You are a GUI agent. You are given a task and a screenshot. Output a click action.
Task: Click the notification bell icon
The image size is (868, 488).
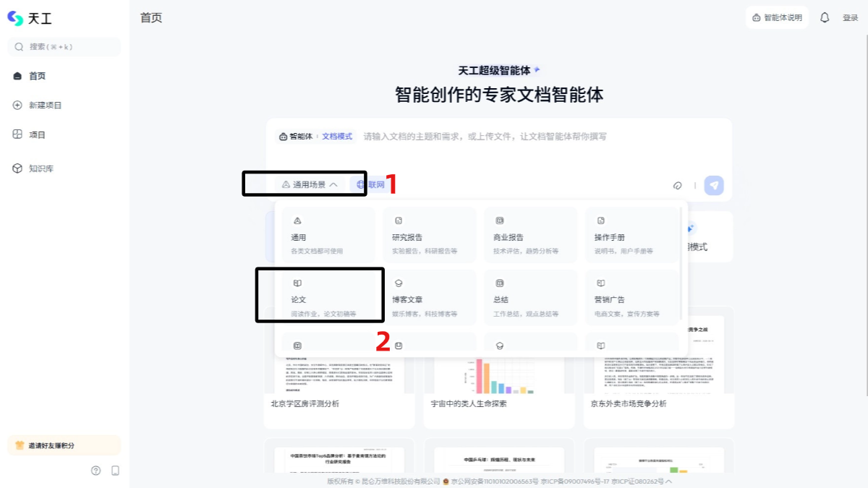[x=825, y=17]
